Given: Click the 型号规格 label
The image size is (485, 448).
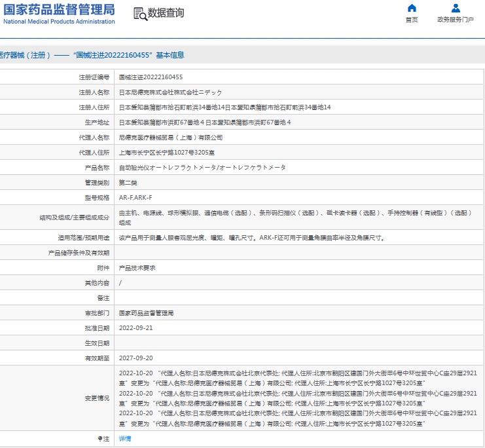Looking at the screenshot, I should click(97, 198).
